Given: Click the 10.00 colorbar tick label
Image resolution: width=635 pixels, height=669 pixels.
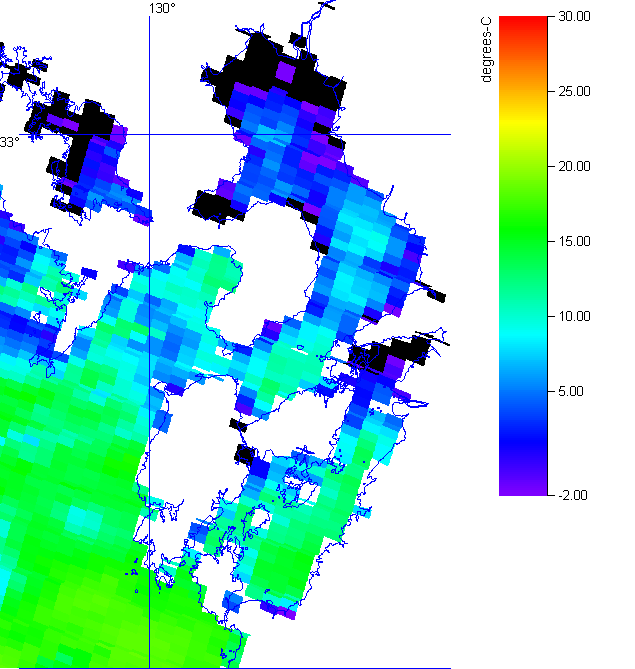Looking at the screenshot, I should 574,317.
